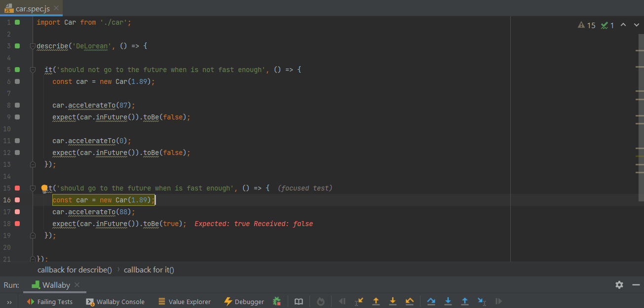Open the Wallaby Console
The width and height of the screenshot is (644, 308).
115,302
